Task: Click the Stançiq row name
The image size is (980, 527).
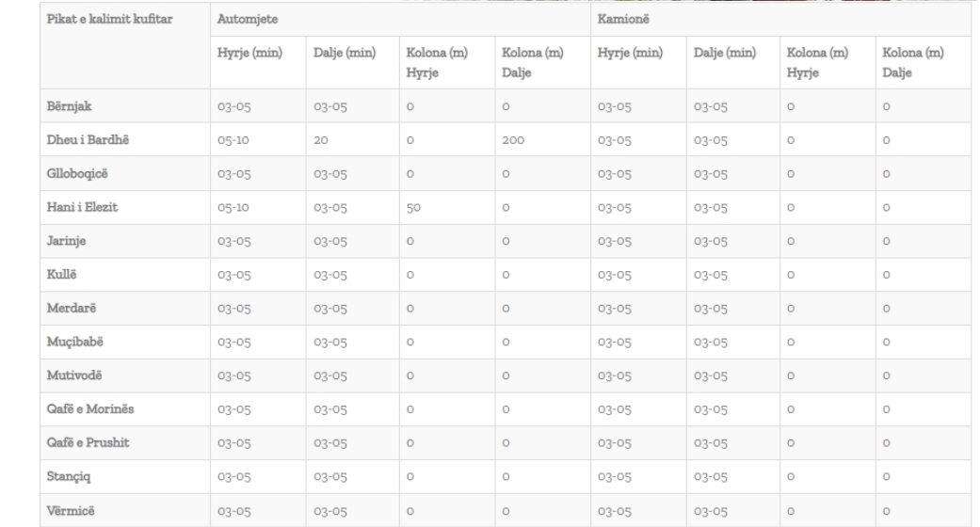Action: click(69, 476)
